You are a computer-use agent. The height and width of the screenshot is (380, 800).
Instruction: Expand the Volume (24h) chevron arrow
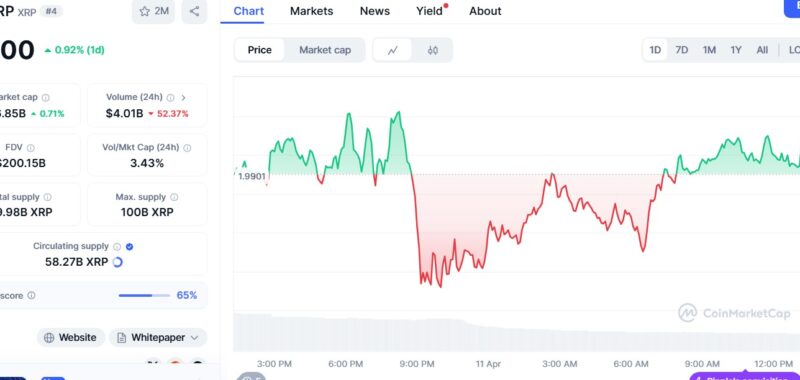point(184,97)
